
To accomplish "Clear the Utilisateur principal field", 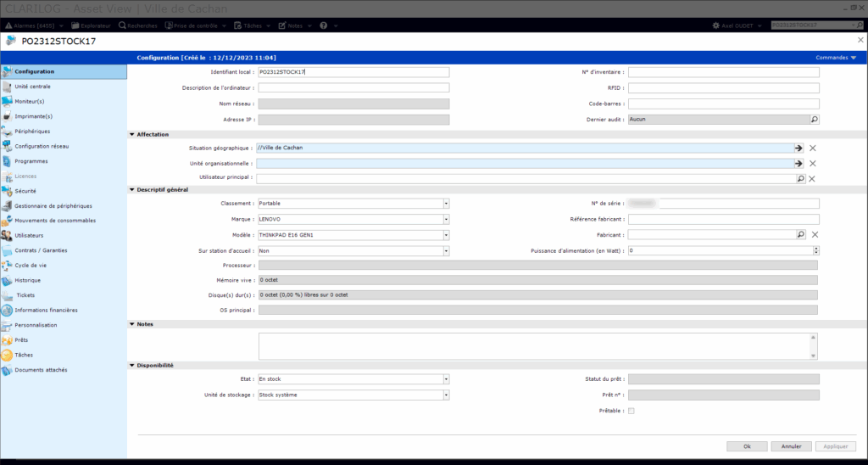I will 812,178.
